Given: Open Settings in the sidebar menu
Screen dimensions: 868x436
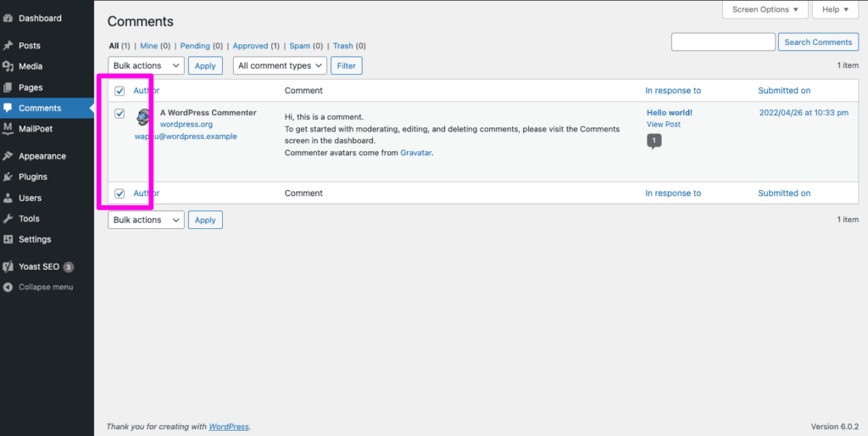Looking at the screenshot, I should (35, 239).
